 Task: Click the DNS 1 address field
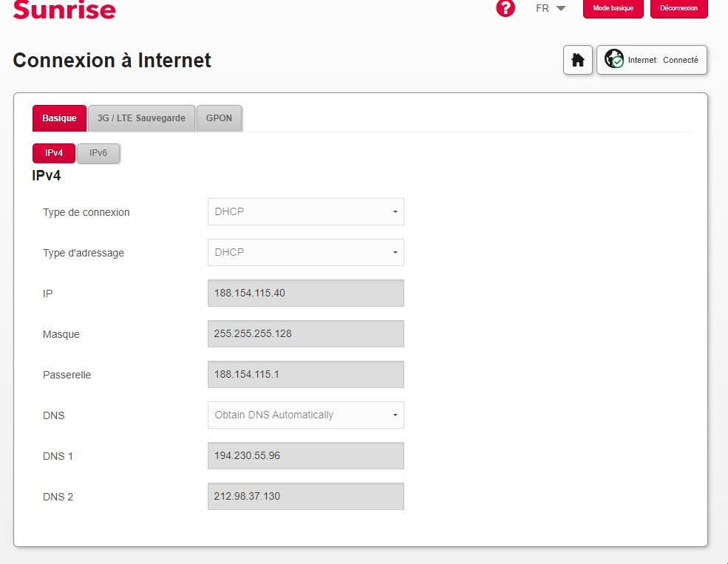[305, 456]
